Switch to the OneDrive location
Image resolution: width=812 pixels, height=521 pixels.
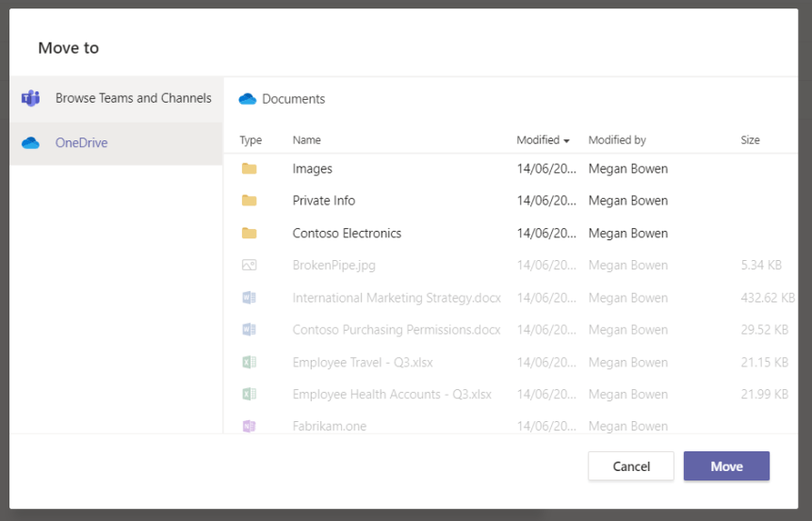[81, 143]
